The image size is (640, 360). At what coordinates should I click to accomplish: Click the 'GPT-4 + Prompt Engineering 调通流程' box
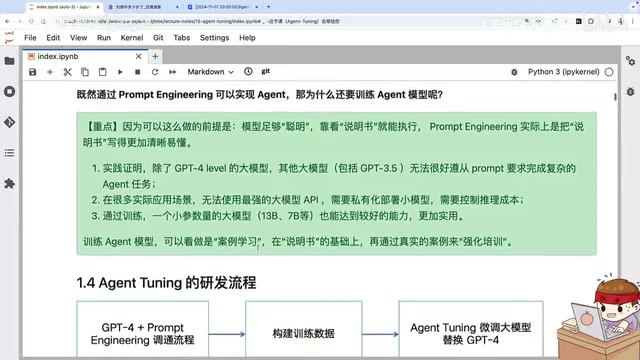click(142, 329)
